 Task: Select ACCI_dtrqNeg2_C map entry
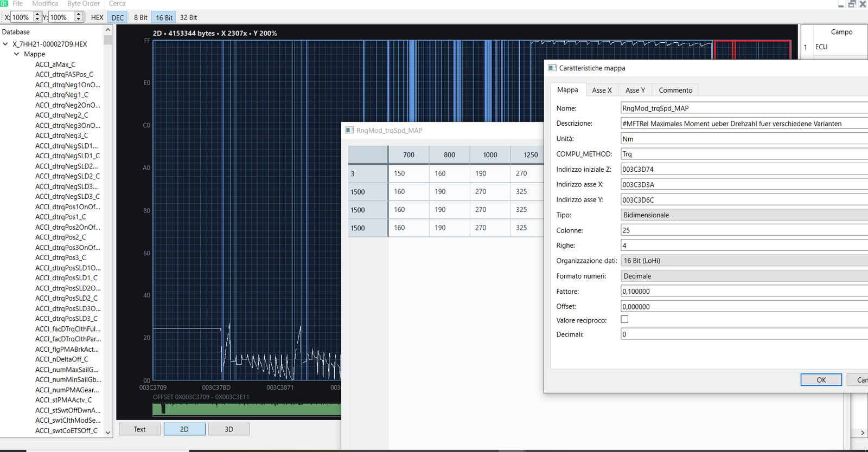point(62,115)
